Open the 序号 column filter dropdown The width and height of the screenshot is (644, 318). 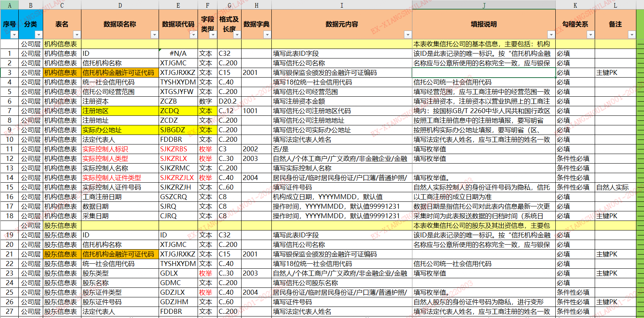pos(14,35)
